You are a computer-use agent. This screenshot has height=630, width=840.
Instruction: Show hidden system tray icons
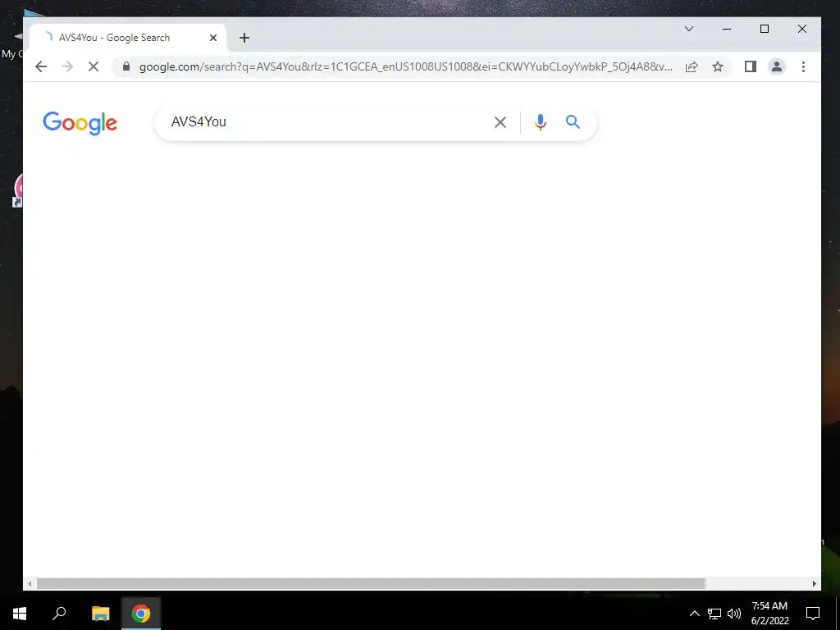tap(694, 614)
